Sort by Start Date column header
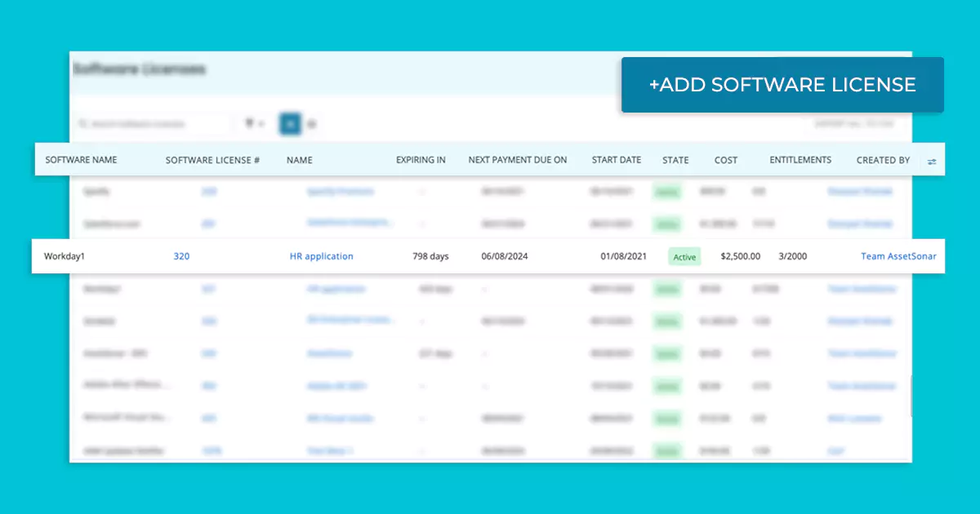This screenshot has width=980, height=514. [x=616, y=160]
